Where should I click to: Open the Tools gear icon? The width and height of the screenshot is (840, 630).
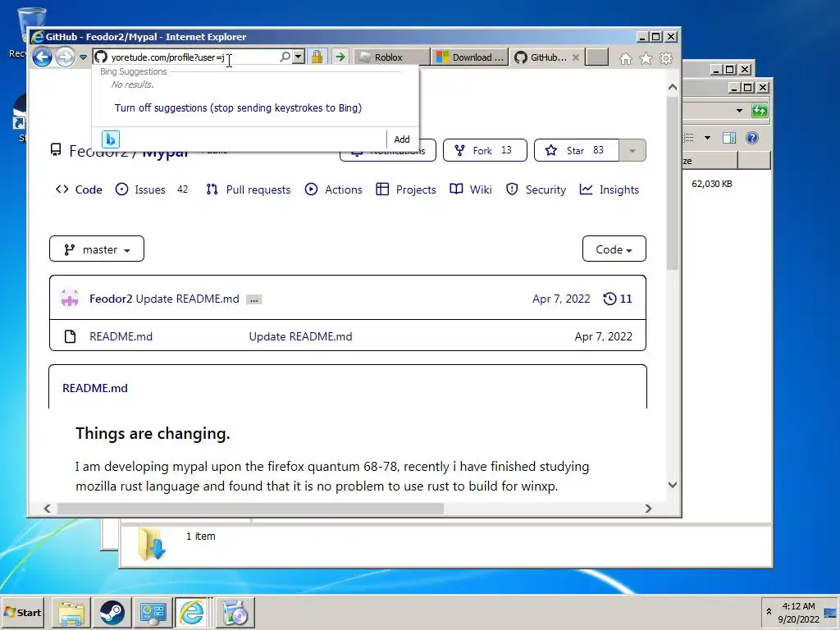(x=666, y=58)
